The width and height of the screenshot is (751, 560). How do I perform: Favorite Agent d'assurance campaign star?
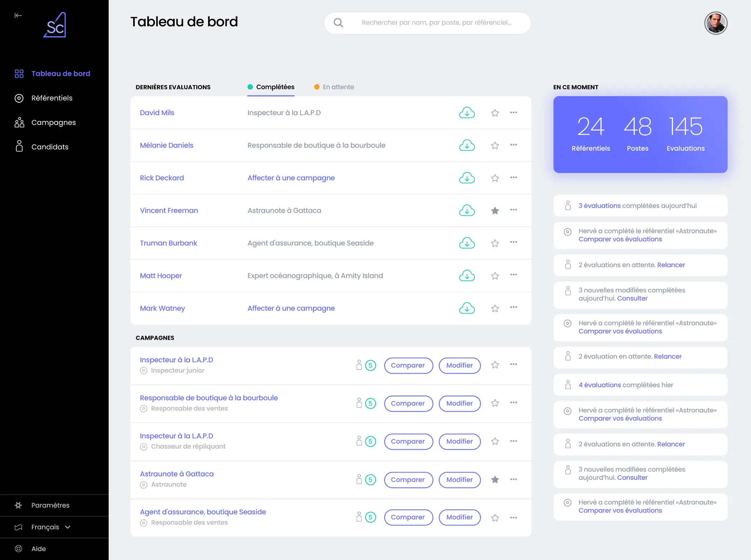(x=495, y=517)
